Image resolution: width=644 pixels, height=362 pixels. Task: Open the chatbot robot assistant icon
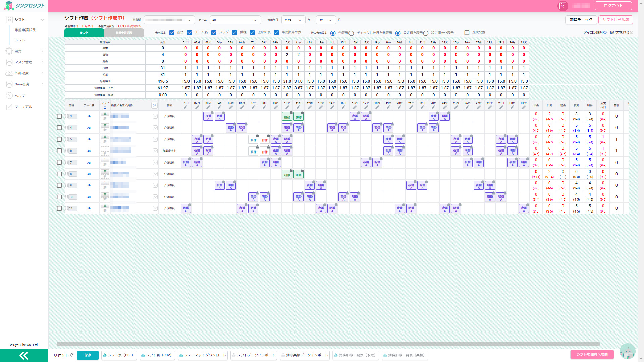(x=627, y=352)
